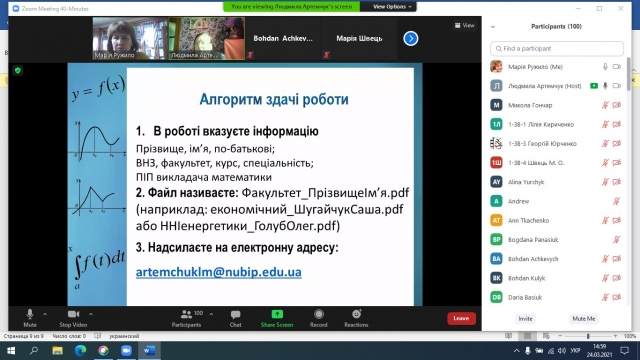
Task: Show hidden tray icons chevron
Action: (x=516, y=351)
